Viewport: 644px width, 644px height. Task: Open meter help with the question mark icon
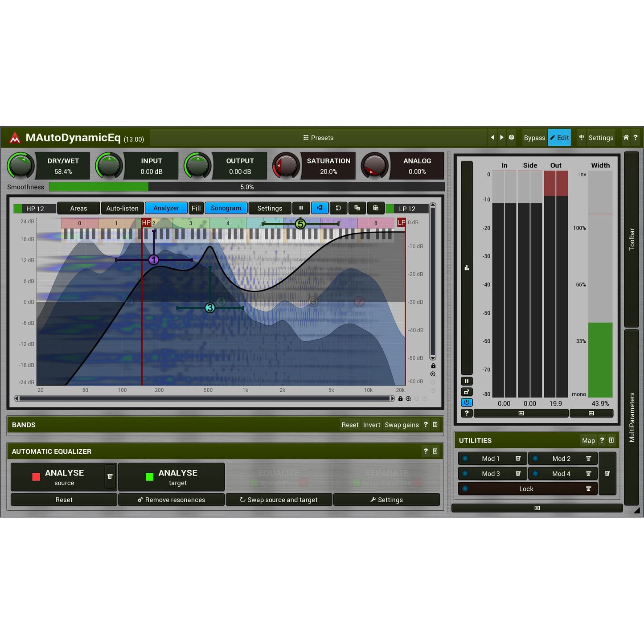[x=467, y=413]
